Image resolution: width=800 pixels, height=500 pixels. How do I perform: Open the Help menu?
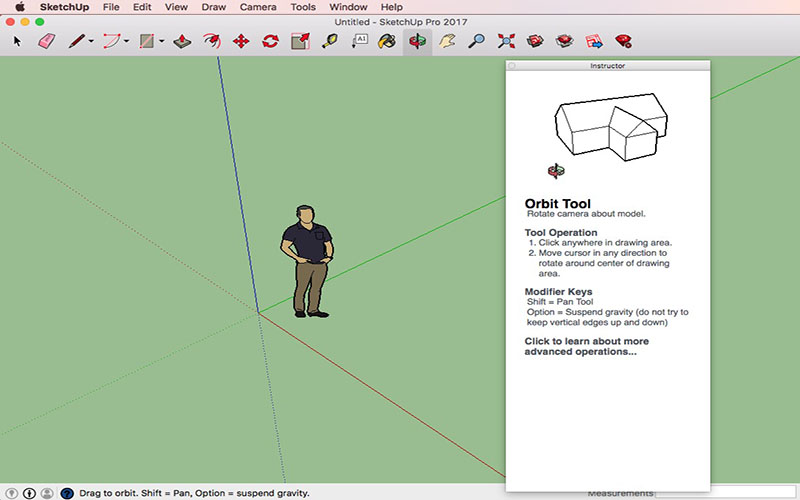[391, 7]
